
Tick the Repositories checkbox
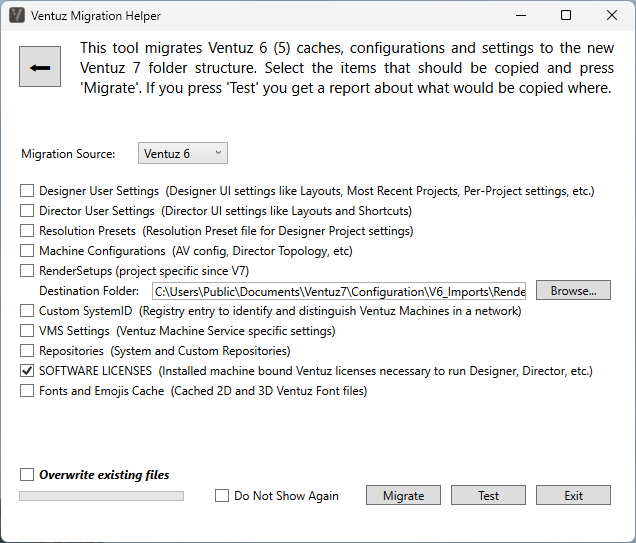pyautogui.click(x=27, y=351)
